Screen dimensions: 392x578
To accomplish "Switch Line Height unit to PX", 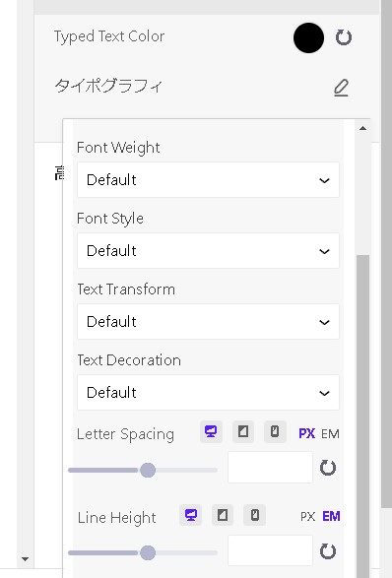I will point(308,517).
